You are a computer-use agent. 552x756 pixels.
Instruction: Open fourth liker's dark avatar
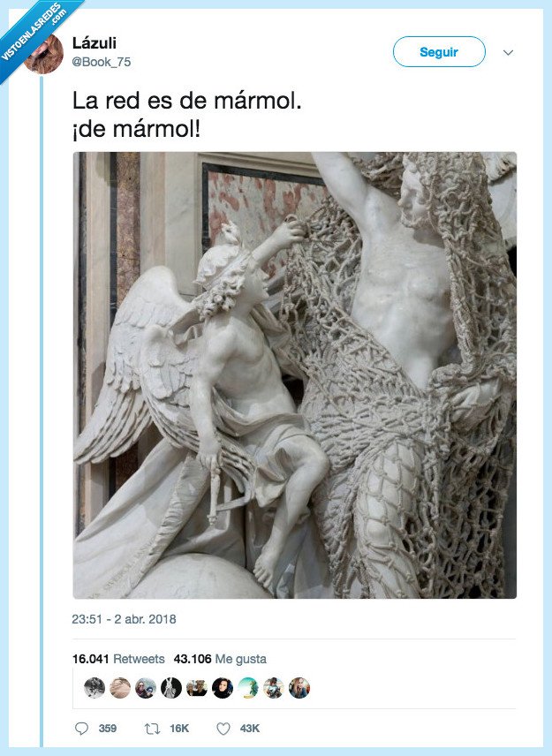coord(171,687)
